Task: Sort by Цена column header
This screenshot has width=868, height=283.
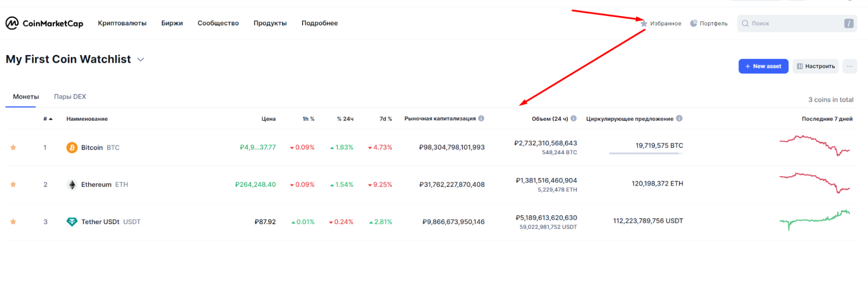Action: pos(268,119)
